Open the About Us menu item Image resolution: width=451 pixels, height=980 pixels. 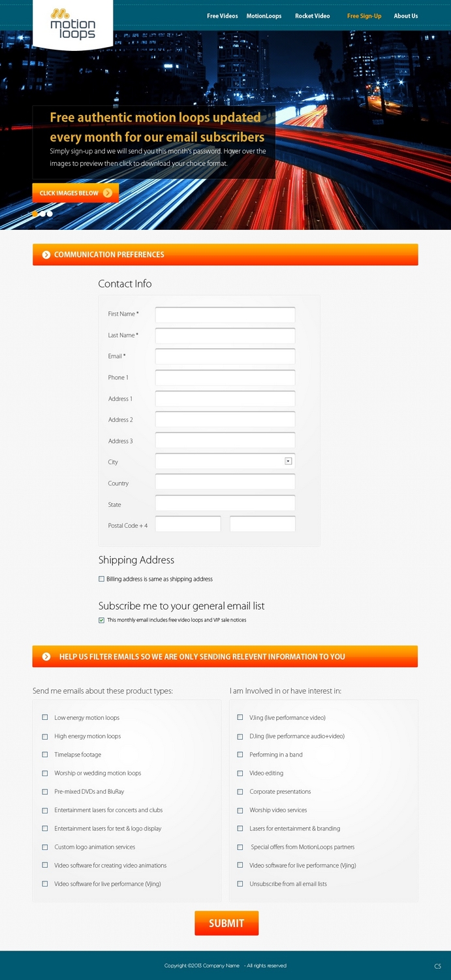click(x=406, y=16)
